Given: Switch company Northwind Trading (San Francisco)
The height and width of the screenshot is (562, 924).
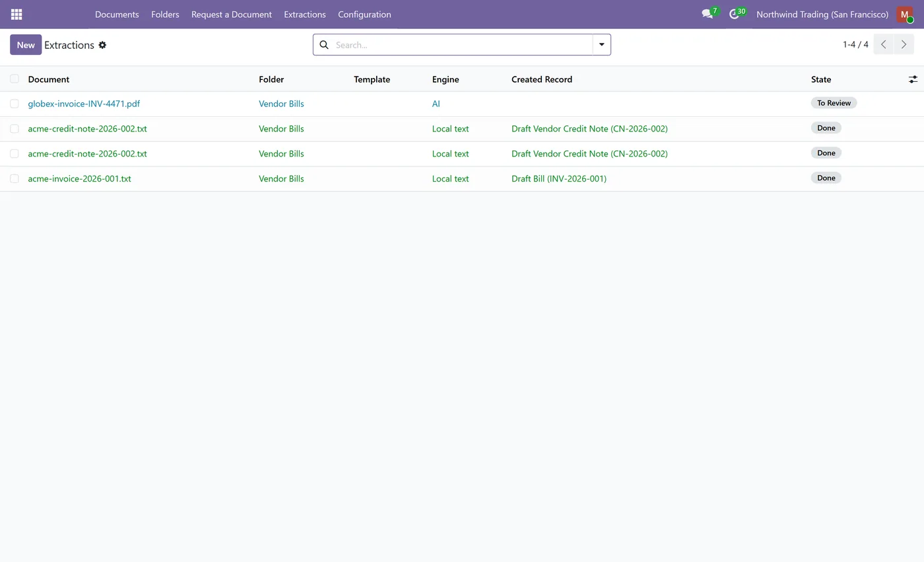Looking at the screenshot, I should (822, 14).
